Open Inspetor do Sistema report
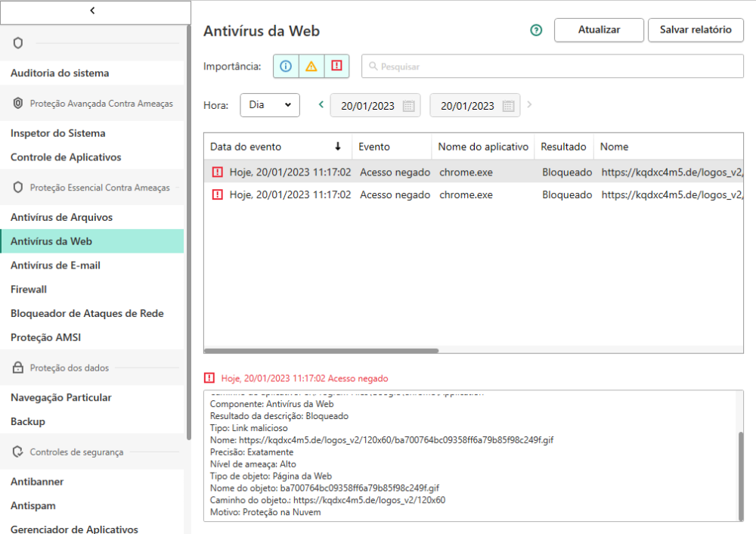The height and width of the screenshot is (534, 756). pyautogui.click(x=91, y=133)
